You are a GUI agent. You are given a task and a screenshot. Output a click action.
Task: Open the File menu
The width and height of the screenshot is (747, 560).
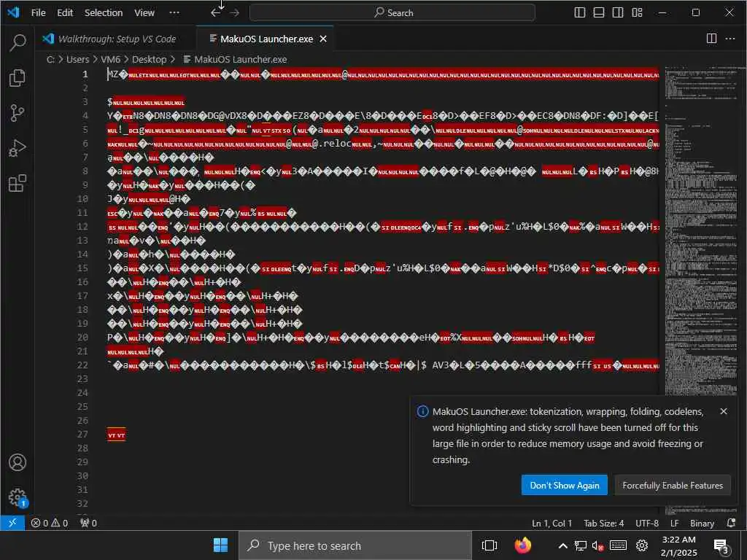(38, 13)
